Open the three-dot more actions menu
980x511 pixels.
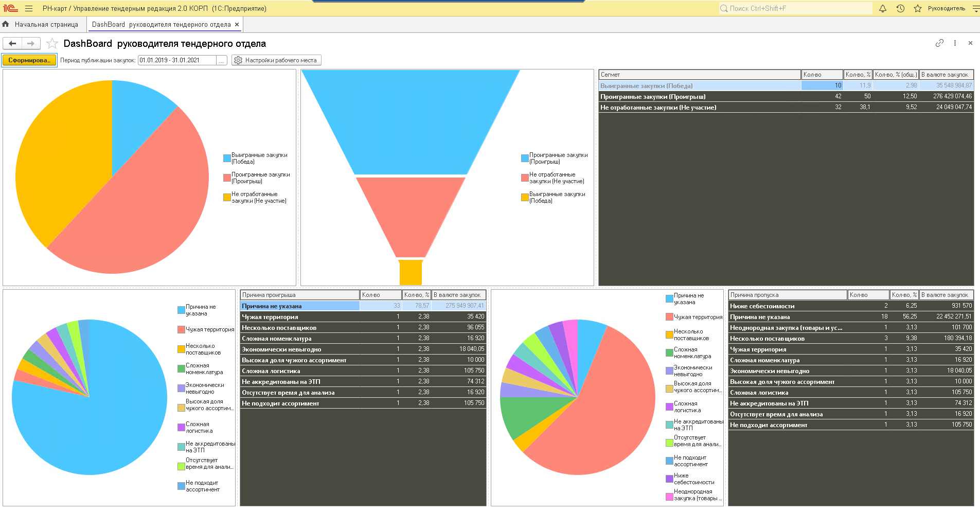(x=955, y=43)
